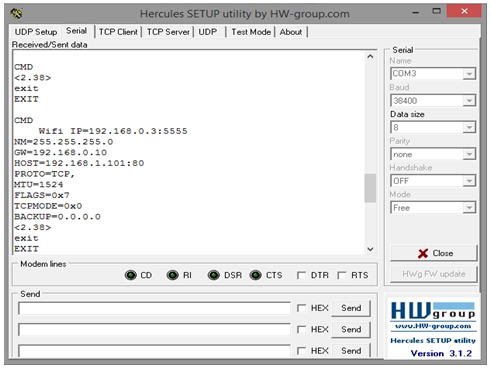Screen dimensions: 491x368
Task: Click the received data scrollbar thumb
Action: 370,188
